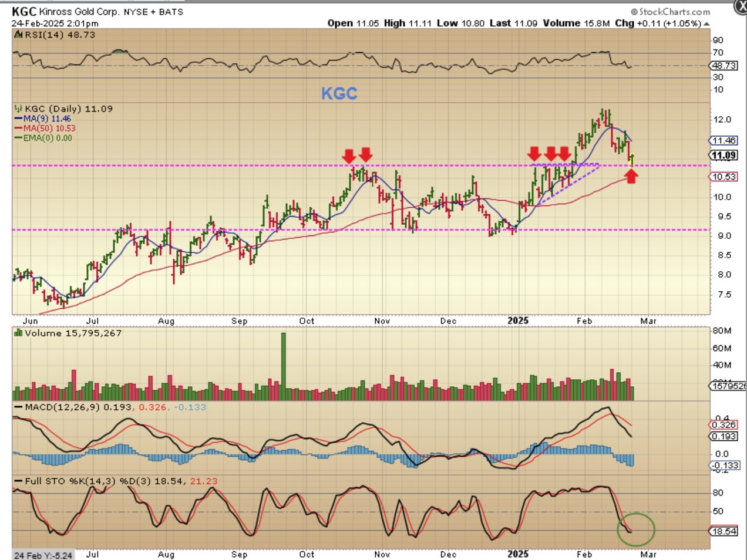747x560 pixels.
Task: Click the Low 10.80 value
Action: click(x=460, y=23)
